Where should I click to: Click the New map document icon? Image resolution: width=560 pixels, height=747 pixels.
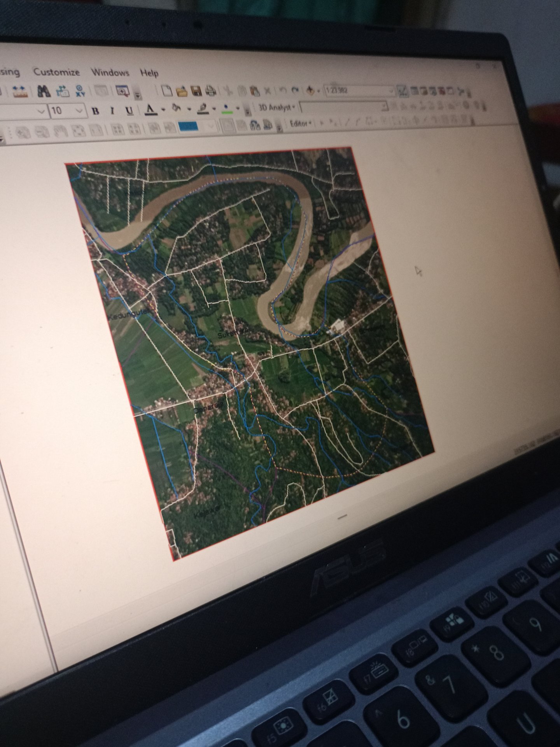[167, 91]
